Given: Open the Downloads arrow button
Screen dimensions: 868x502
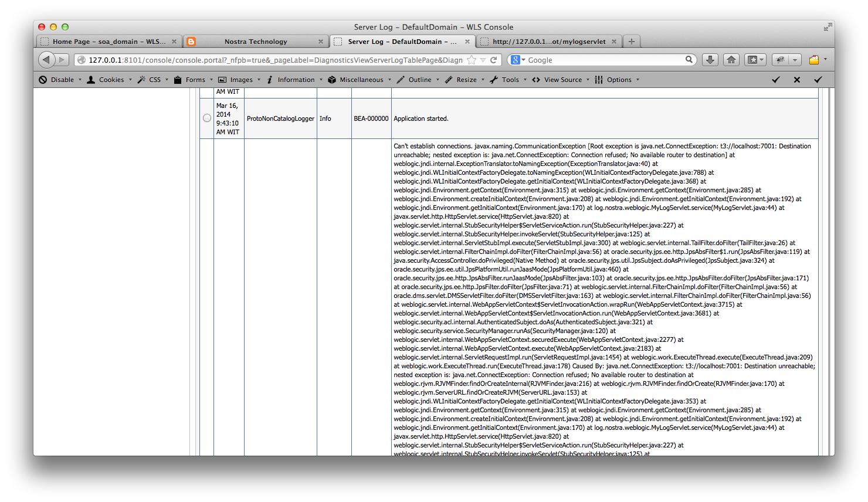Looking at the screenshot, I should 710,60.
